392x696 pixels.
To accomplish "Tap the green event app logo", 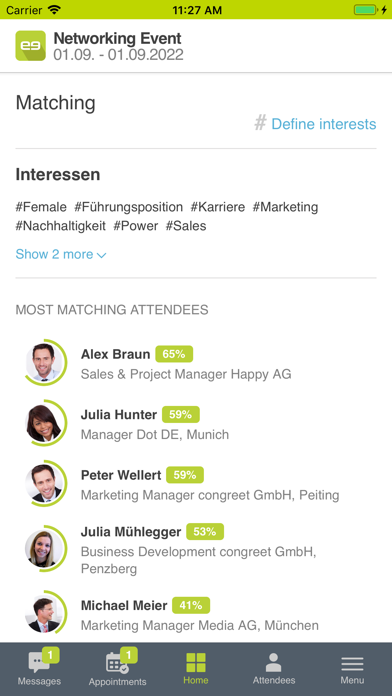I will pyautogui.click(x=31, y=46).
